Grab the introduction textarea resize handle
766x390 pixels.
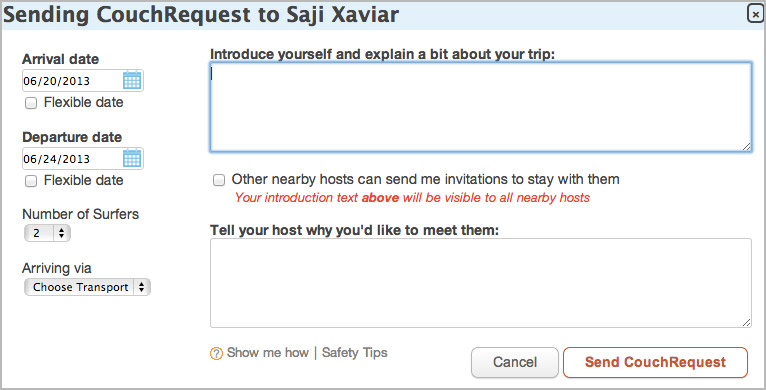click(747, 147)
